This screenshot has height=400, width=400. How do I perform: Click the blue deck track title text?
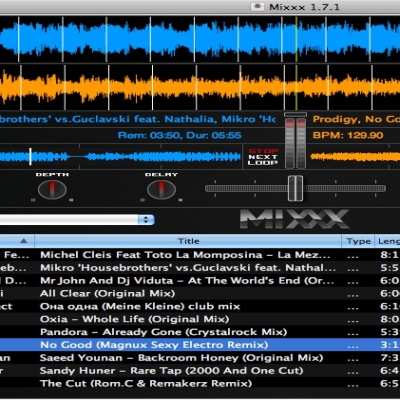(x=138, y=119)
